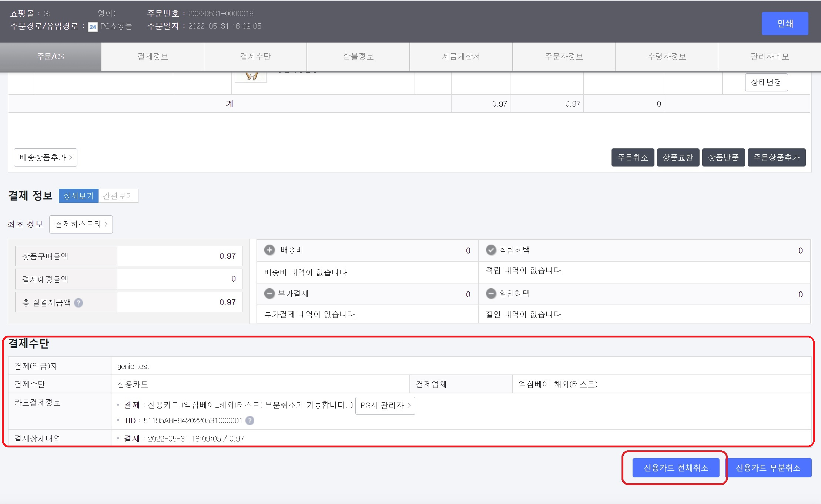
Task: Click the minus icon beside 할인혜택
Action: [491, 294]
